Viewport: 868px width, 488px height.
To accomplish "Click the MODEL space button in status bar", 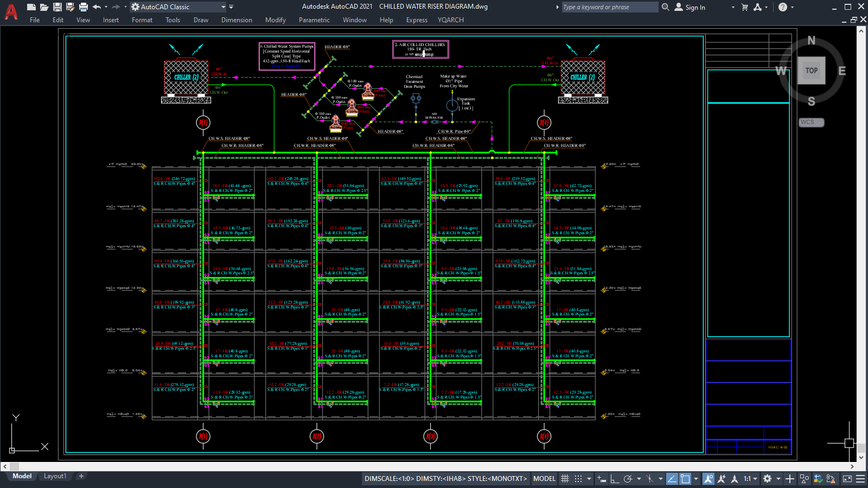I will pyautogui.click(x=544, y=479).
